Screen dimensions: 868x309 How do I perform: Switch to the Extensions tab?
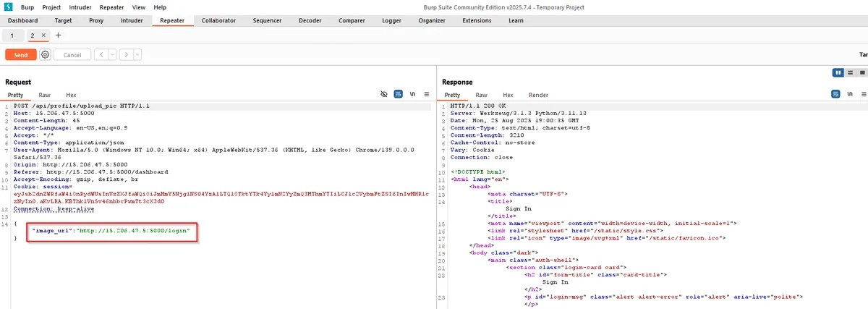tap(477, 21)
